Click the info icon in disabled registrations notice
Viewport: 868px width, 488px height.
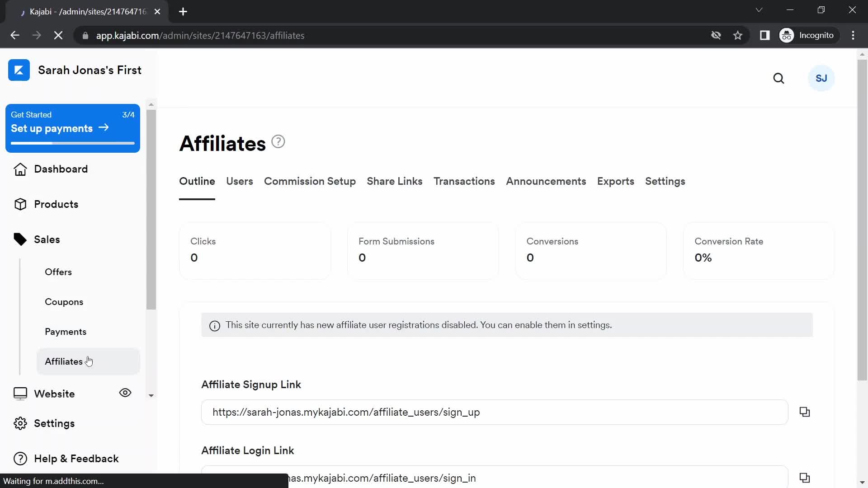[215, 325]
